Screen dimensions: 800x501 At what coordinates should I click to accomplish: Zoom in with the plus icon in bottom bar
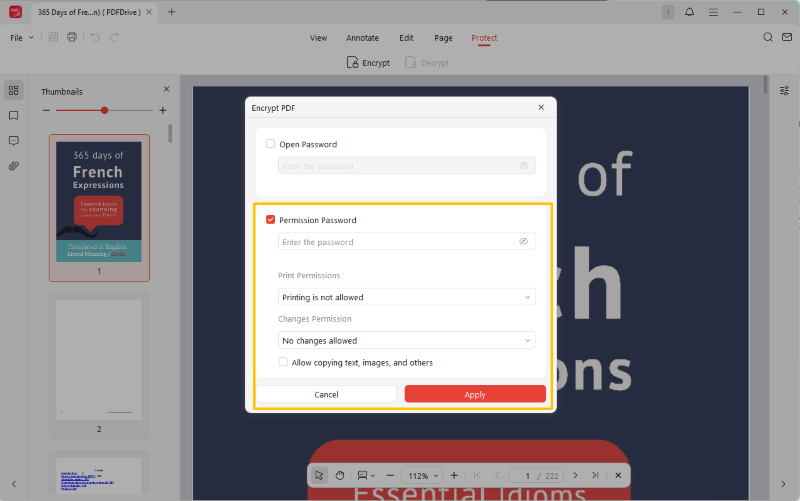[454, 475]
